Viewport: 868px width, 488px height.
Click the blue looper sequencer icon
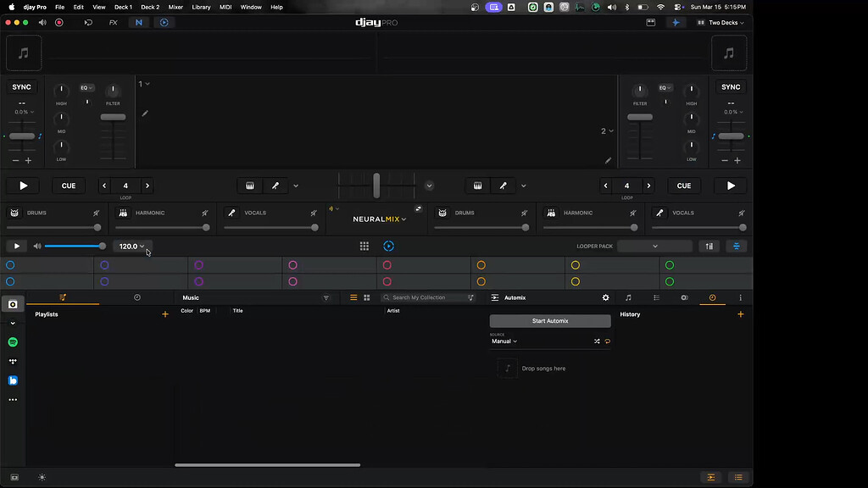point(388,247)
